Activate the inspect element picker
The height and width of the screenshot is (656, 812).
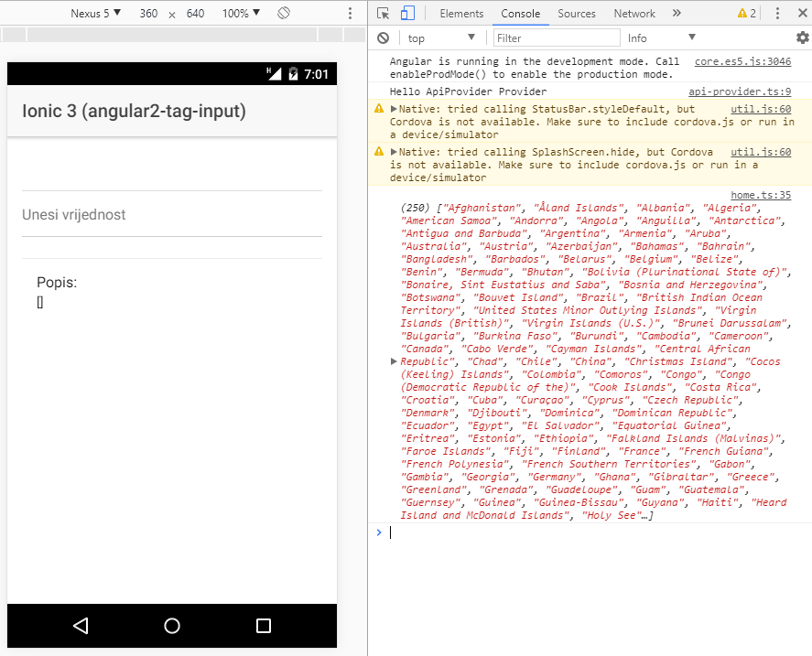(x=384, y=14)
